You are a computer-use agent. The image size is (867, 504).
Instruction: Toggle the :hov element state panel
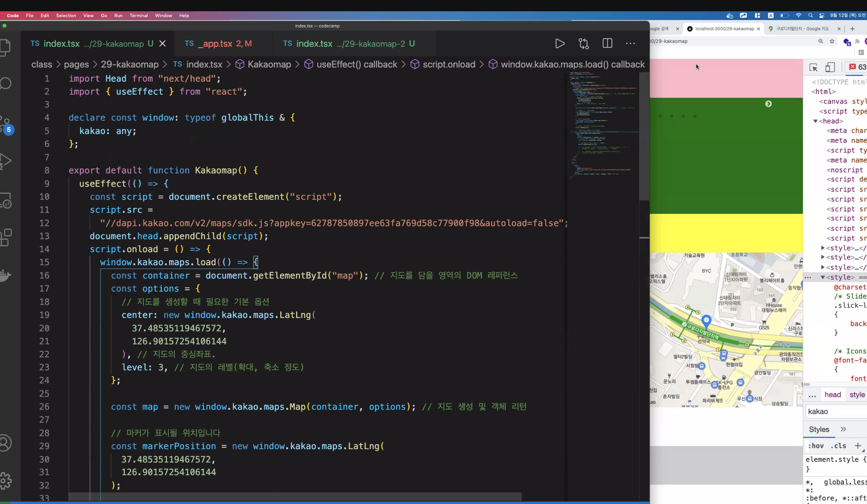815,446
